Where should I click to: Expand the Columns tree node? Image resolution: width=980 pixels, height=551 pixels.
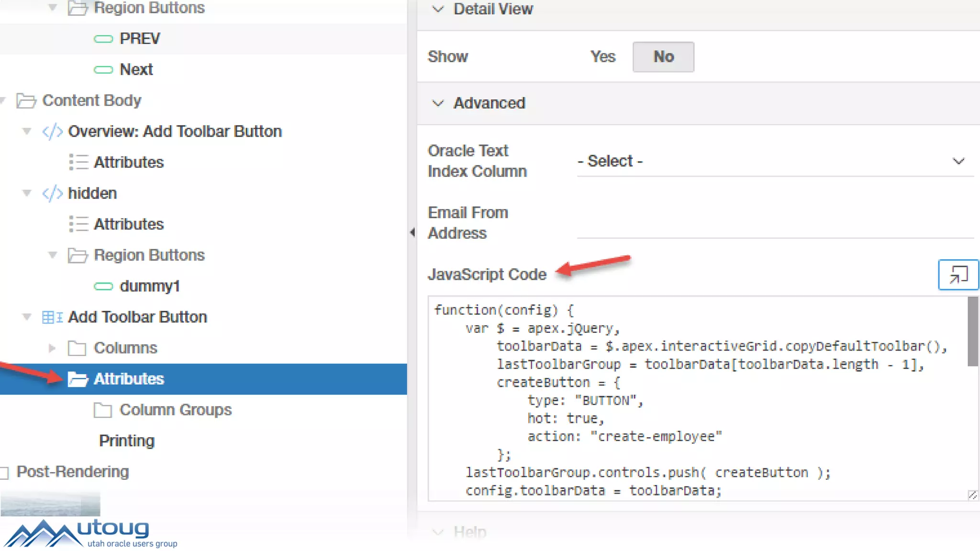pos(52,348)
